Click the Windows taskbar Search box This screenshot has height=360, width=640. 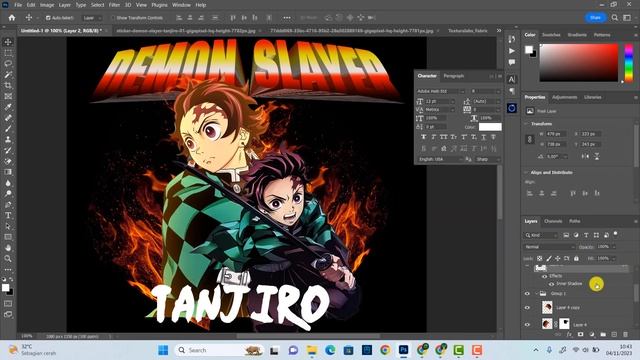(x=219, y=350)
